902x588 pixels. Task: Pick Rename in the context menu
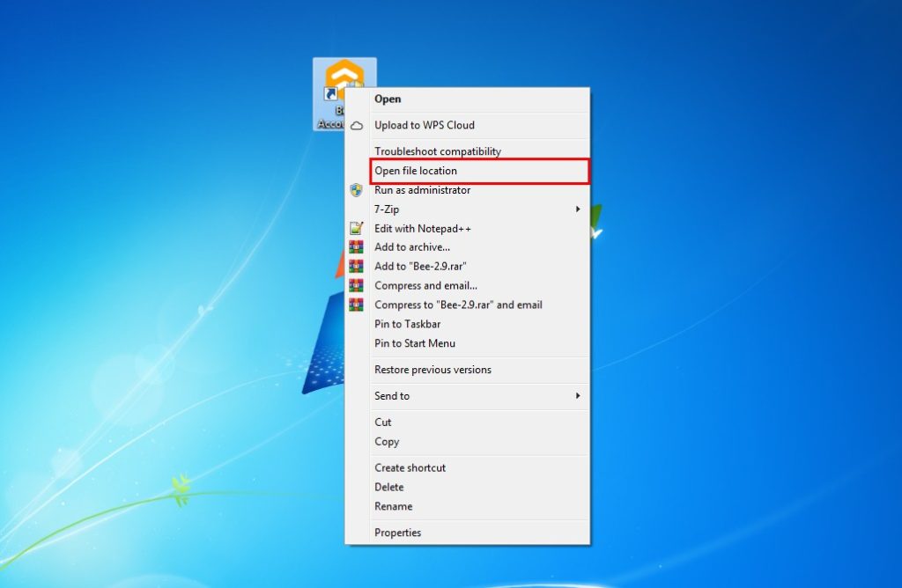[x=393, y=506]
